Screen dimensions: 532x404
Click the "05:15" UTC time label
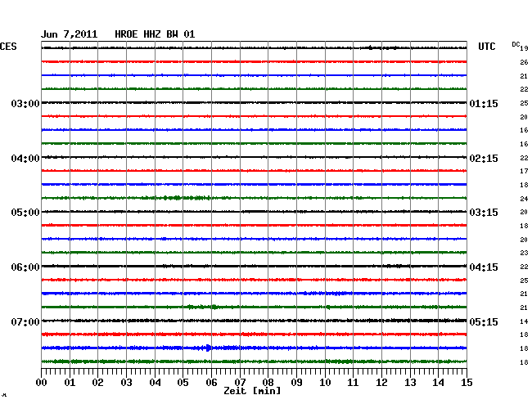coord(484,321)
